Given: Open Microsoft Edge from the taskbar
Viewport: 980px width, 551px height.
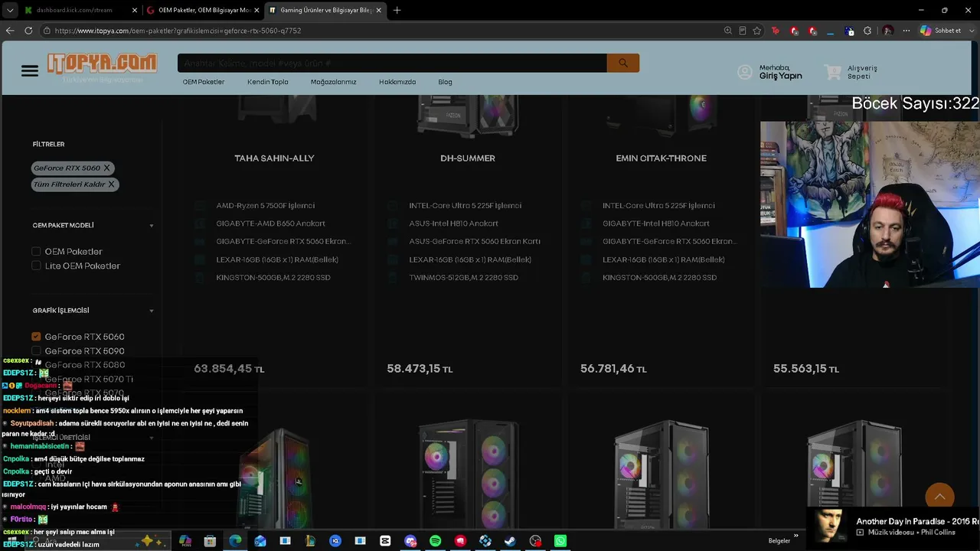Looking at the screenshot, I should (235, 541).
